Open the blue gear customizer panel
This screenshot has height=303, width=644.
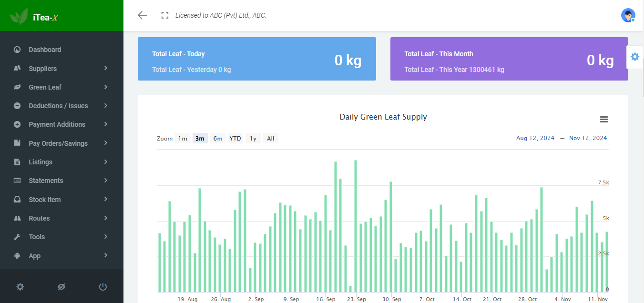click(x=634, y=57)
